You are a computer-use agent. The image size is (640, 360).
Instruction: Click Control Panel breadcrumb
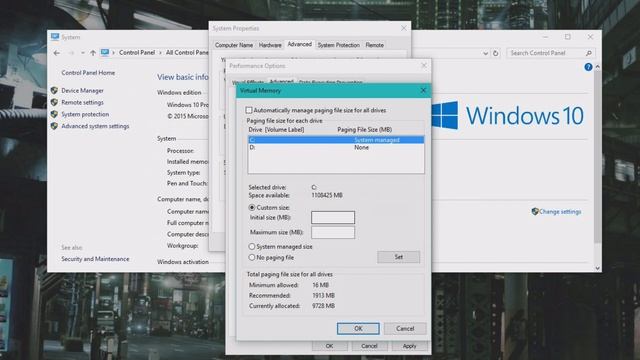pyautogui.click(x=137, y=53)
